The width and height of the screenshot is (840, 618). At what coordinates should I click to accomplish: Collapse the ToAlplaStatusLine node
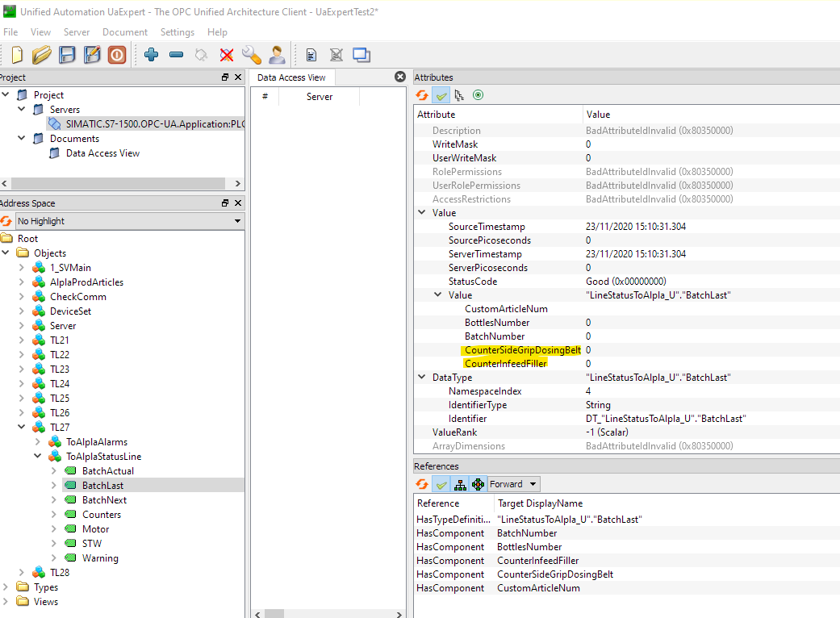(37, 456)
